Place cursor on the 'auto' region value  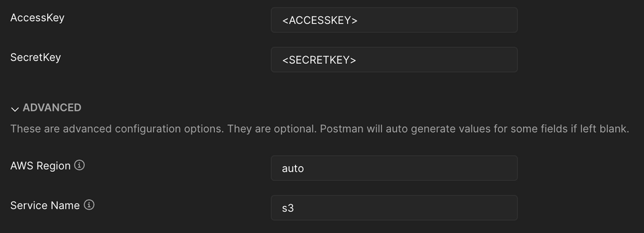point(293,168)
